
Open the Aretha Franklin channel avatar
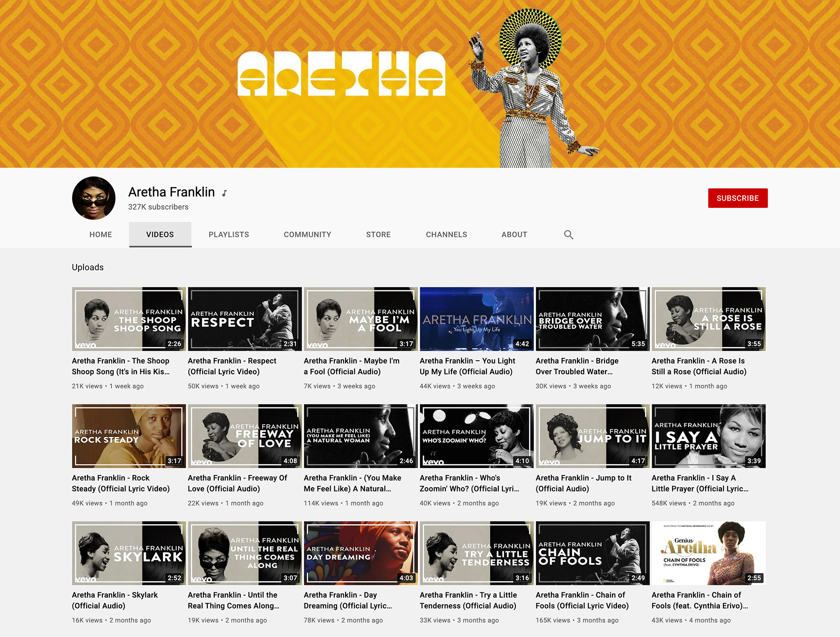[x=94, y=198]
